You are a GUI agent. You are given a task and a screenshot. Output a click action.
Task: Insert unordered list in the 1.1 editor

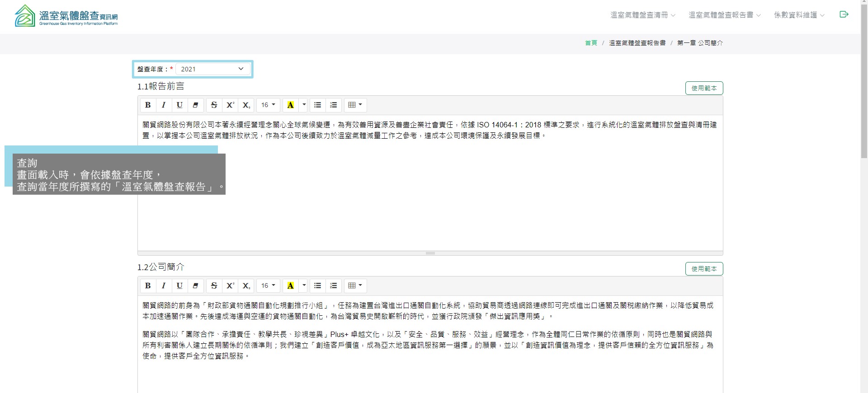click(317, 105)
